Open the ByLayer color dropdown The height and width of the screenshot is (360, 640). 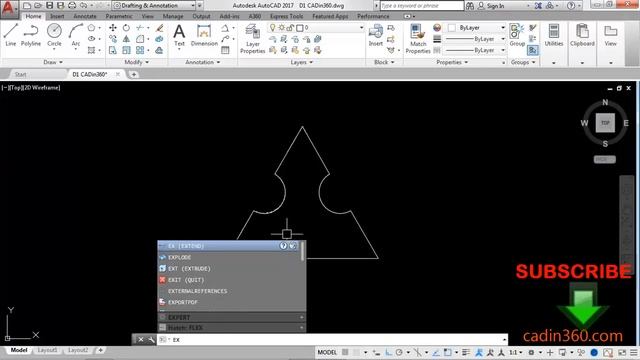476,28
